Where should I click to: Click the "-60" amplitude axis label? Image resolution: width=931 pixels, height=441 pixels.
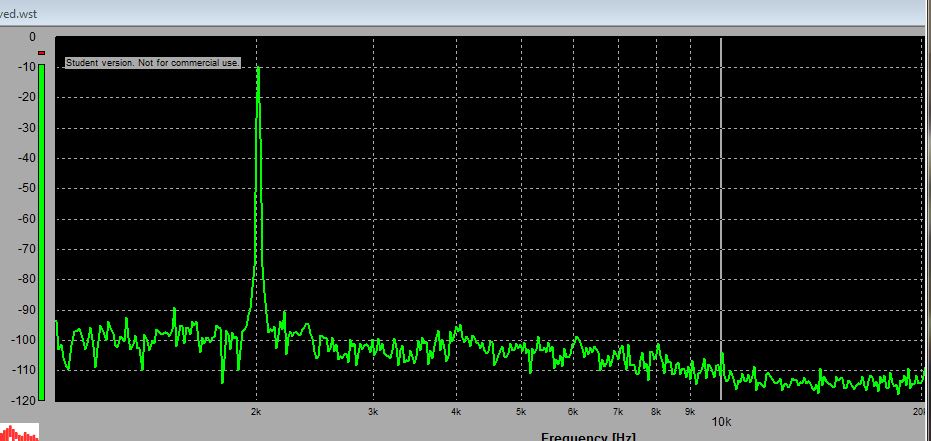(x=27, y=218)
